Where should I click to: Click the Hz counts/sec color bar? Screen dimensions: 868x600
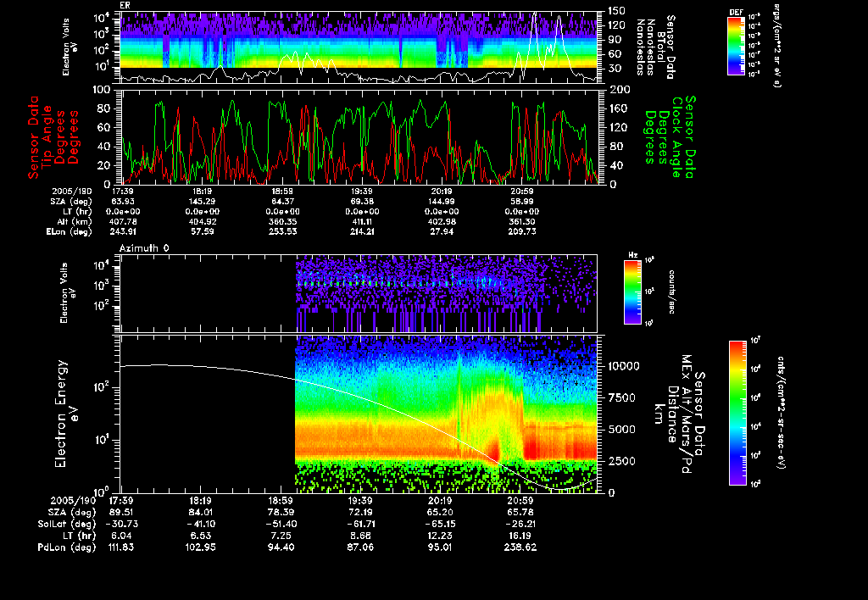632,292
